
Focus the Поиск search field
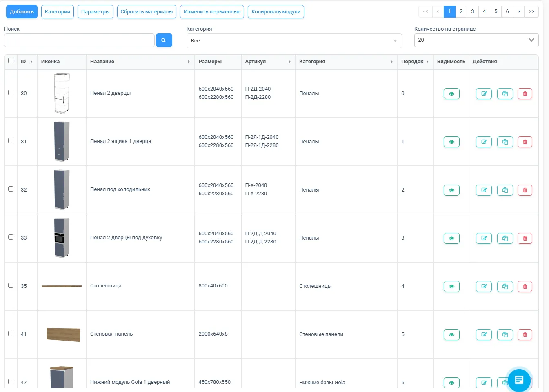coord(79,40)
